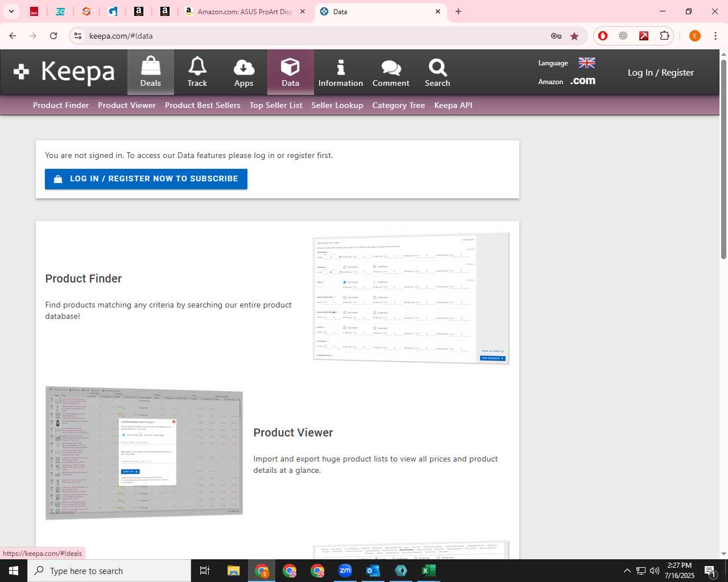This screenshot has height=582, width=728.
Task: Open the Comment speech bubbles icon
Action: click(x=391, y=72)
